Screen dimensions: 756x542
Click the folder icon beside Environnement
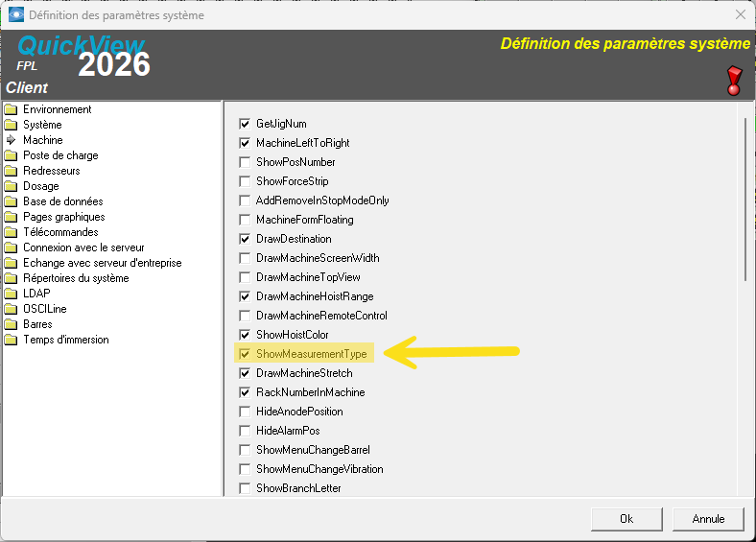[x=12, y=109]
